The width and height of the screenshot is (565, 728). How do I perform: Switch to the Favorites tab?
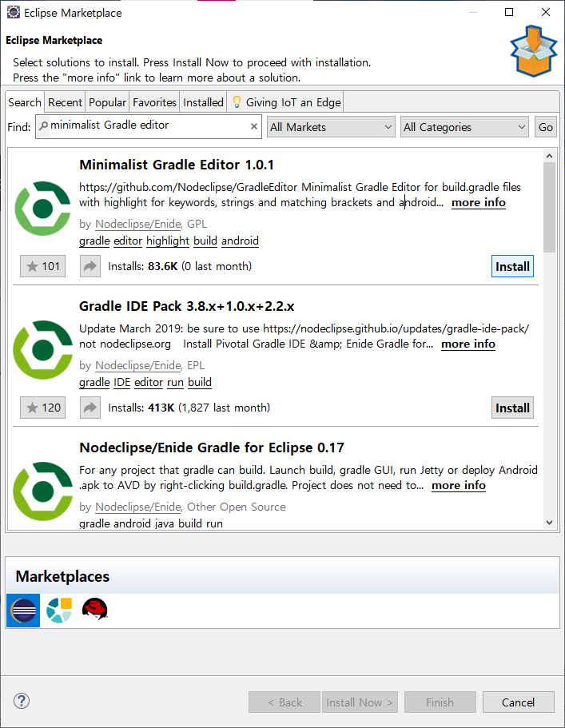pyautogui.click(x=154, y=102)
